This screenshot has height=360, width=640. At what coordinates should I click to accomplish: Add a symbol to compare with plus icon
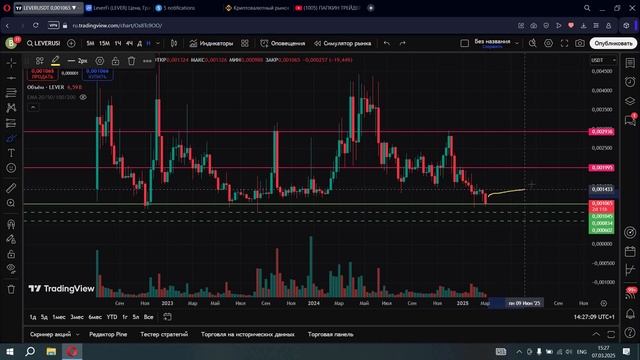pos(71,43)
